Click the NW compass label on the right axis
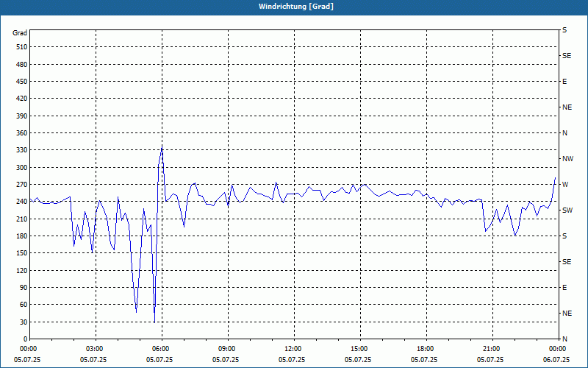Image resolution: width=588 pixels, height=368 pixels. coord(567,159)
